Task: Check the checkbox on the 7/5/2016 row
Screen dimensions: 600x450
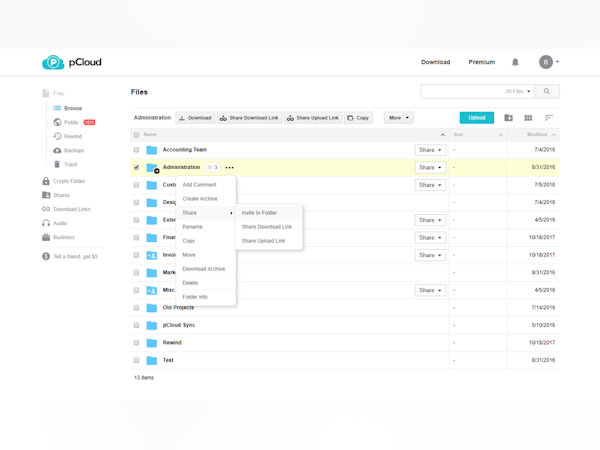Action: [x=136, y=185]
